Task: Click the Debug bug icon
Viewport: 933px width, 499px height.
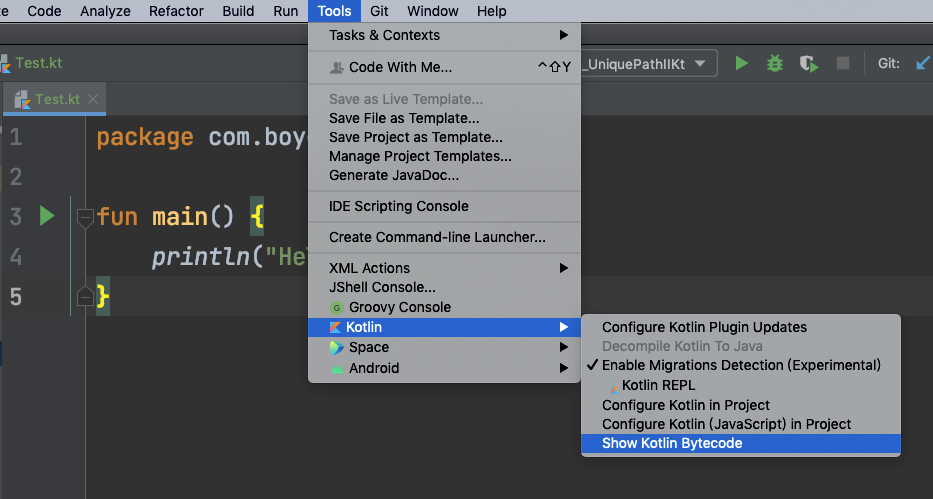Action: 775,64
